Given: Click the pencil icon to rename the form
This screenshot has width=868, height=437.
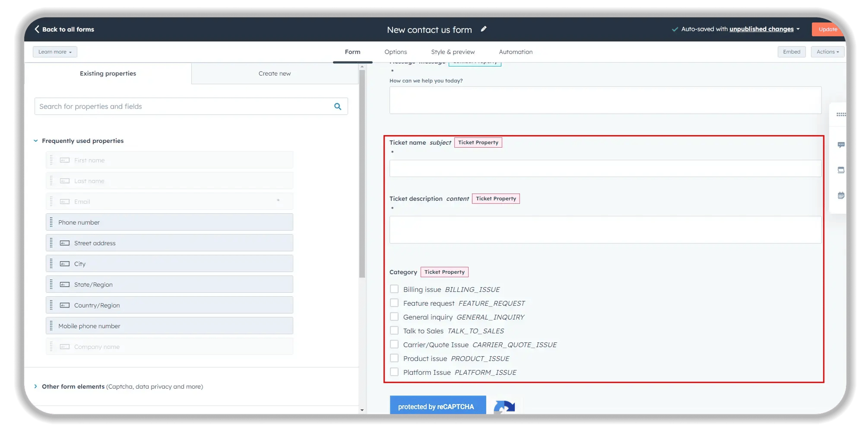Looking at the screenshot, I should click(483, 29).
